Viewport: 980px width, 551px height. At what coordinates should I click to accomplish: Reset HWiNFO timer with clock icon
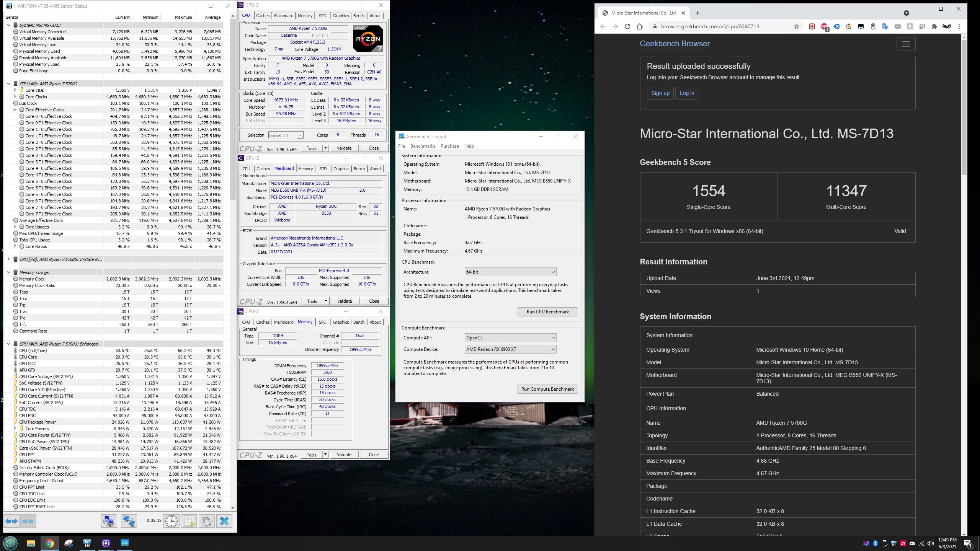coord(171,521)
